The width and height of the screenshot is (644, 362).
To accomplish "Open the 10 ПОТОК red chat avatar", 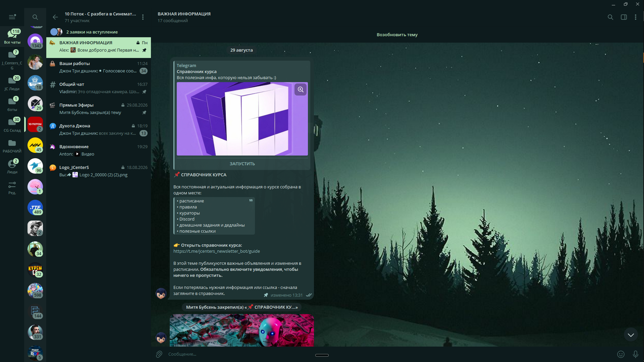I will point(35,124).
